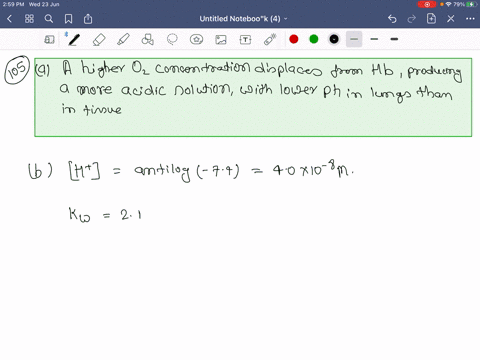Bookmark the current page

click(x=68, y=19)
